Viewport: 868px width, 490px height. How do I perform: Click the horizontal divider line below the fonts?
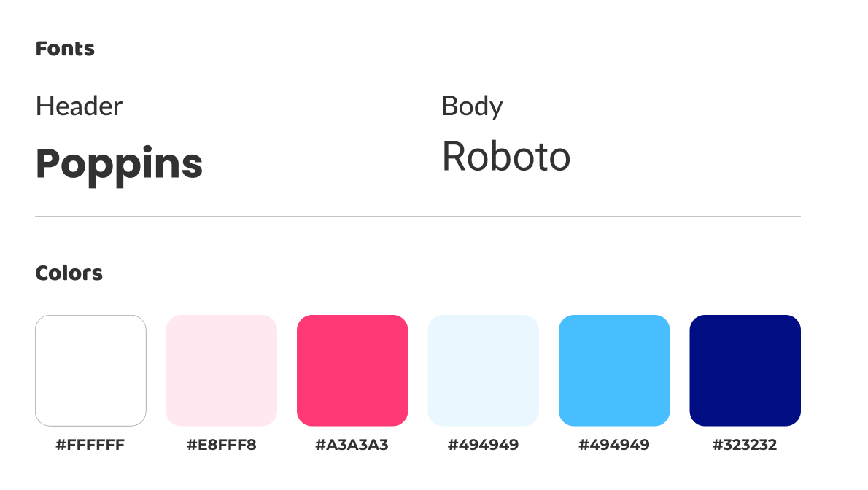click(x=417, y=217)
